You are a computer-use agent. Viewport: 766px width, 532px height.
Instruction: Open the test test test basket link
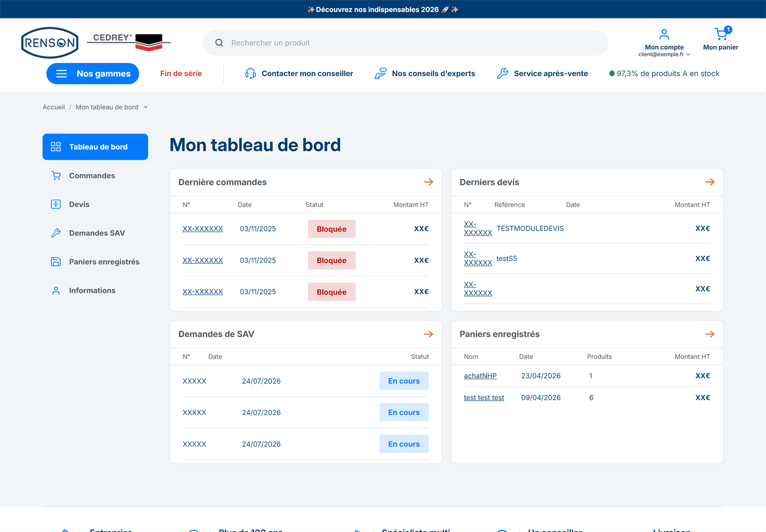[x=484, y=398]
